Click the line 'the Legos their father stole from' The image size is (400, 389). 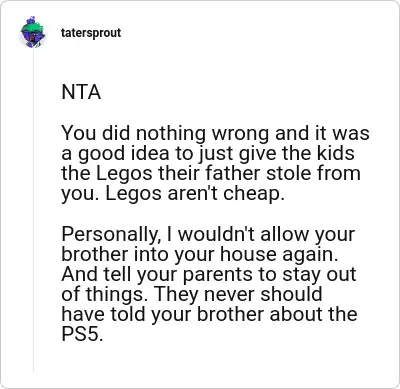[211, 173]
